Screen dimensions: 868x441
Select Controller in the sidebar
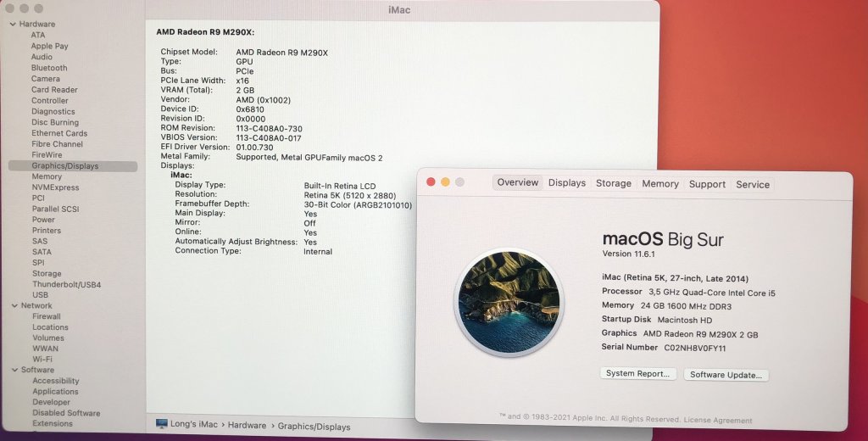[x=50, y=100]
